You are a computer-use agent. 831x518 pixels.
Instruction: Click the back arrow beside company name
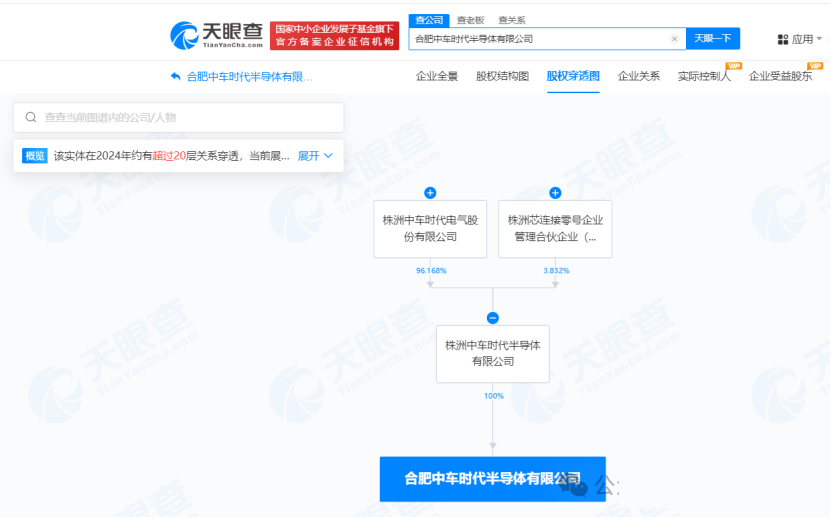(x=176, y=76)
